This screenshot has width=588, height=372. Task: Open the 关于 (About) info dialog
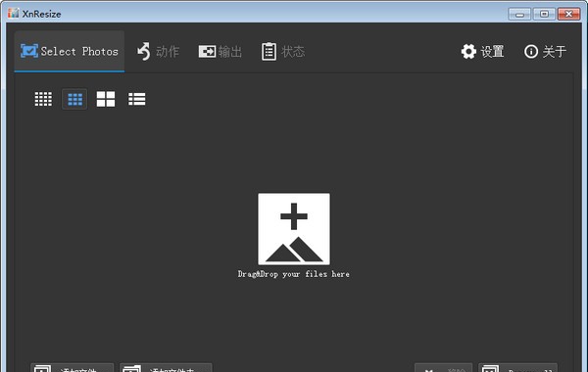coord(545,51)
